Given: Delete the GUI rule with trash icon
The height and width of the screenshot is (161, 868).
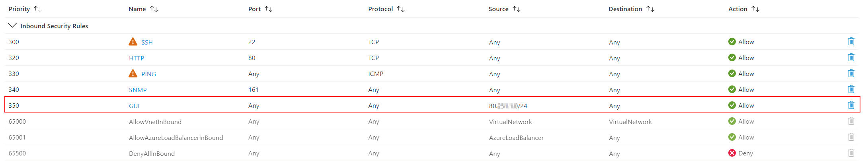Looking at the screenshot, I should tap(851, 105).
